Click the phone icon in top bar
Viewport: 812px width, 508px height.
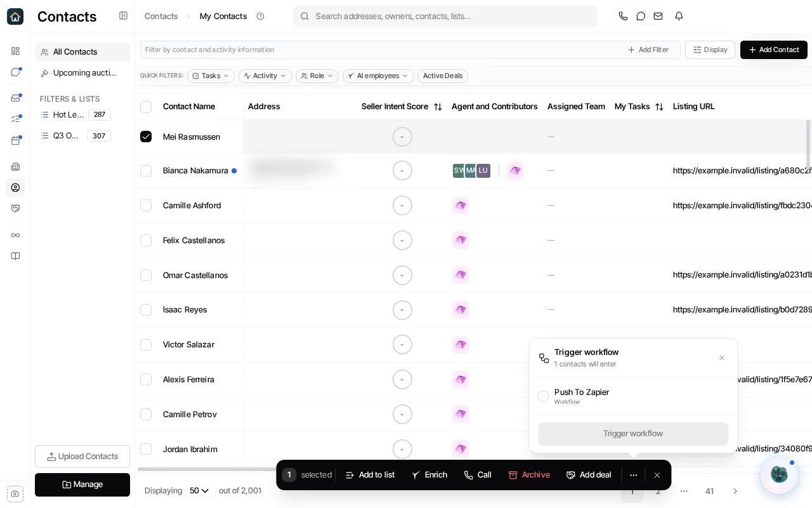coord(623,16)
